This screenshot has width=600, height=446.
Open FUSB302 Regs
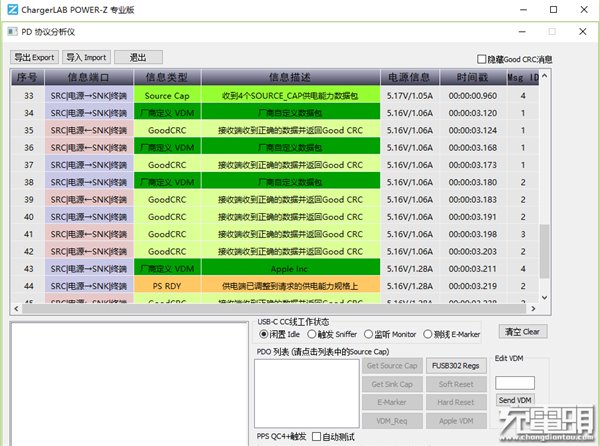coord(453,366)
